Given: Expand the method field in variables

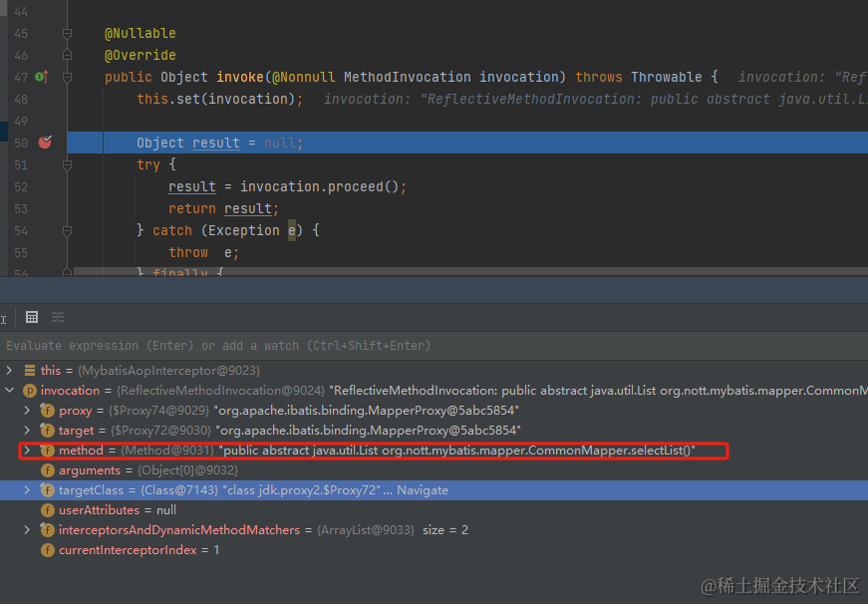Looking at the screenshot, I should (x=27, y=451).
